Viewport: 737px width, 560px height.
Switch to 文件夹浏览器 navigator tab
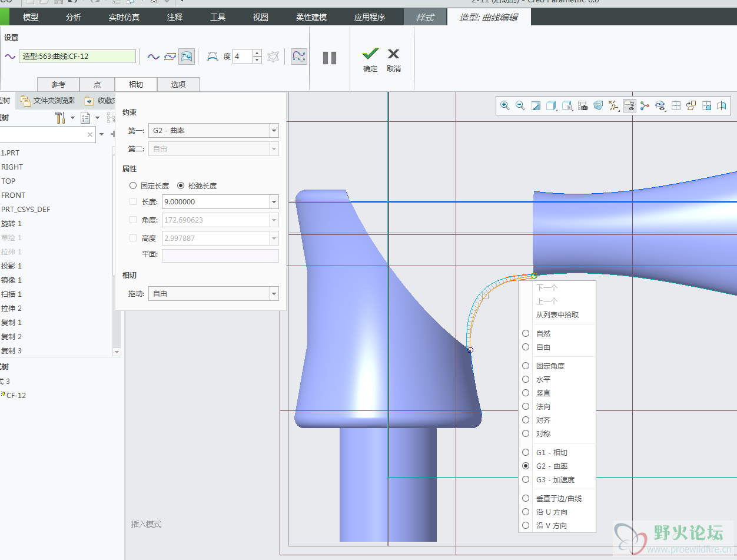pos(47,101)
